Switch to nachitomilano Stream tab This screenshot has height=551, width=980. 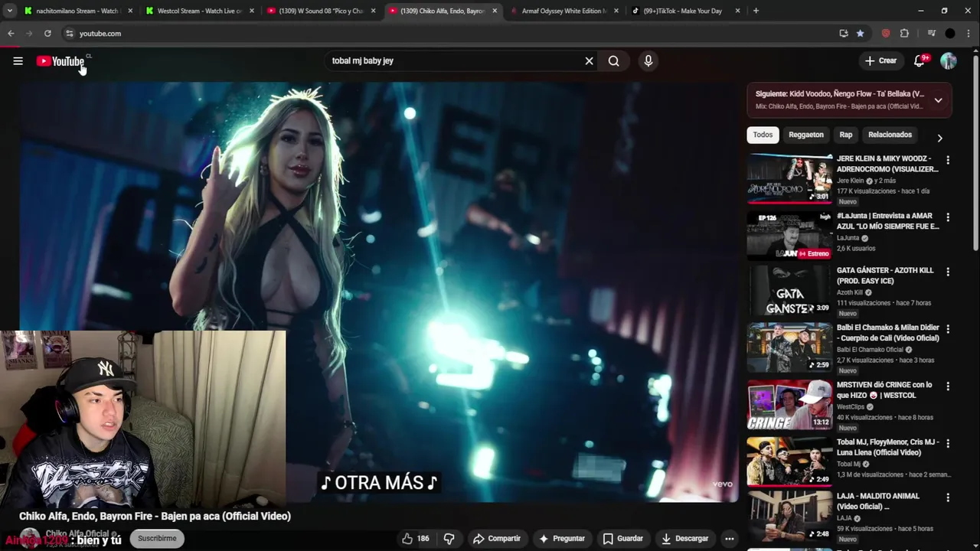pos(77,11)
